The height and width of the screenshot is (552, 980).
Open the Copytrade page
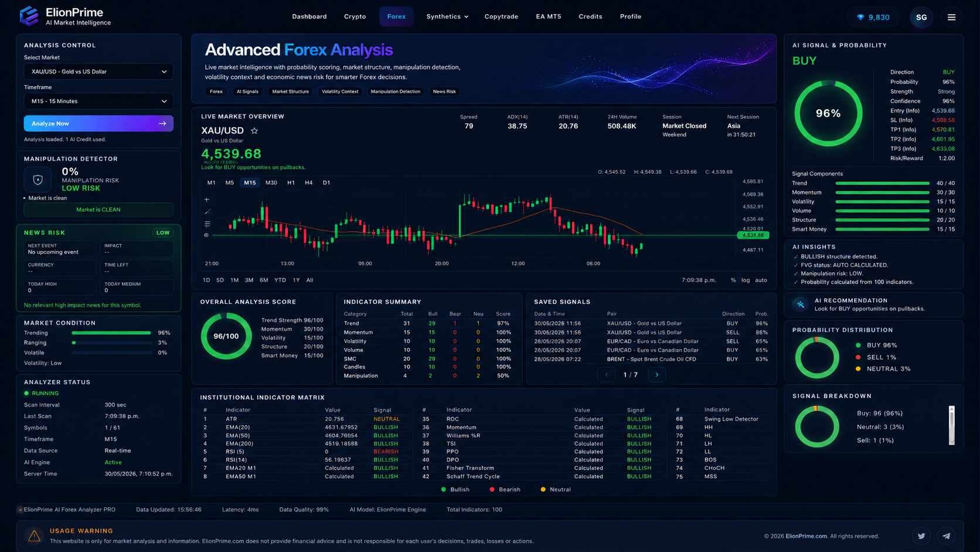coord(501,16)
